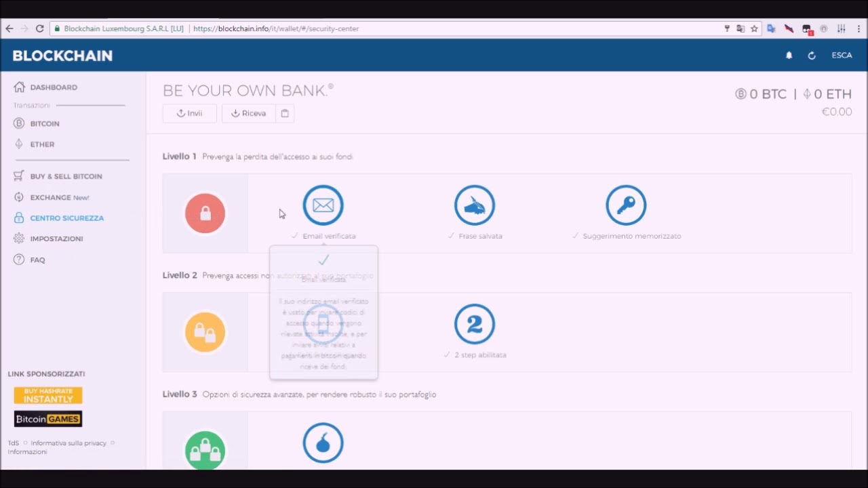The width and height of the screenshot is (868, 488).
Task: Click the 0 ETH balance
Action: click(x=827, y=94)
